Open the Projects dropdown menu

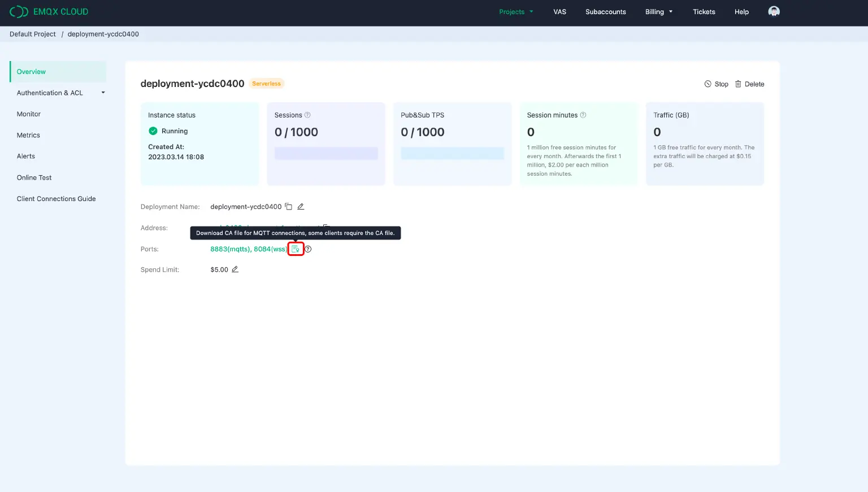click(516, 11)
